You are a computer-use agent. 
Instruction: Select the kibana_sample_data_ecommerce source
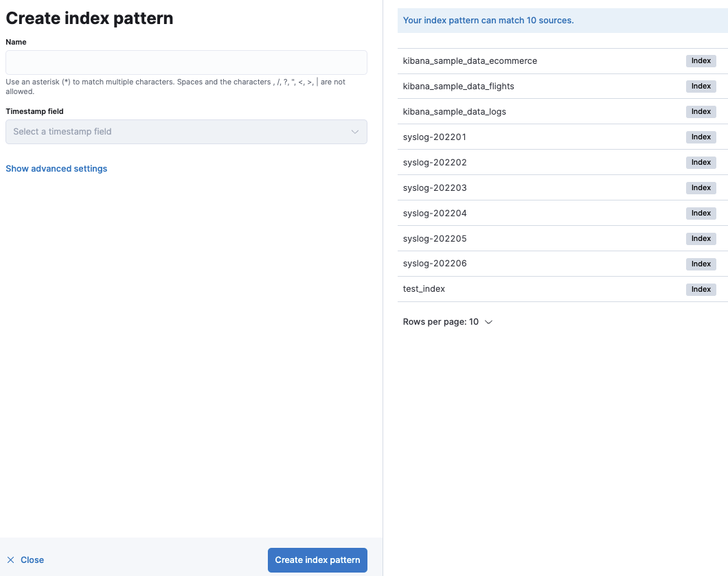pyautogui.click(x=470, y=60)
